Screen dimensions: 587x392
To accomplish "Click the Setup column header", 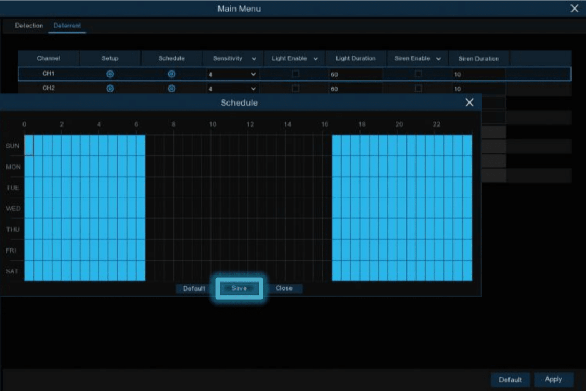I will click(x=109, y=58).
